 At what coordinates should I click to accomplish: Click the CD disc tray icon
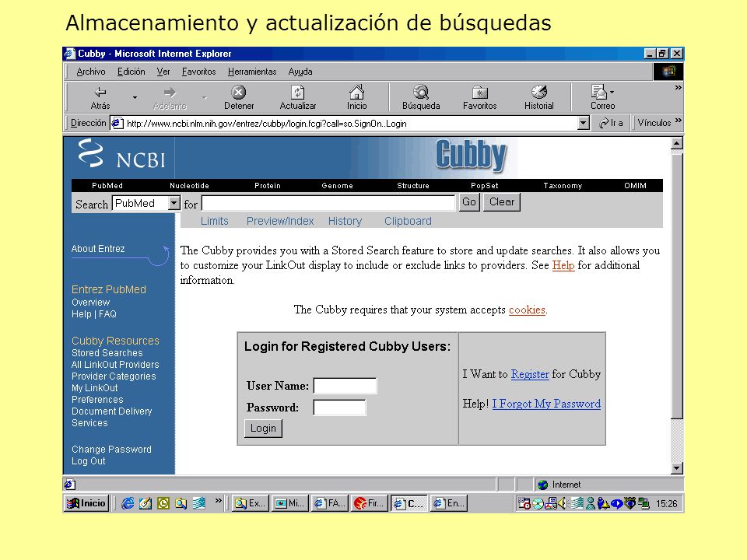tap(538, 503)
